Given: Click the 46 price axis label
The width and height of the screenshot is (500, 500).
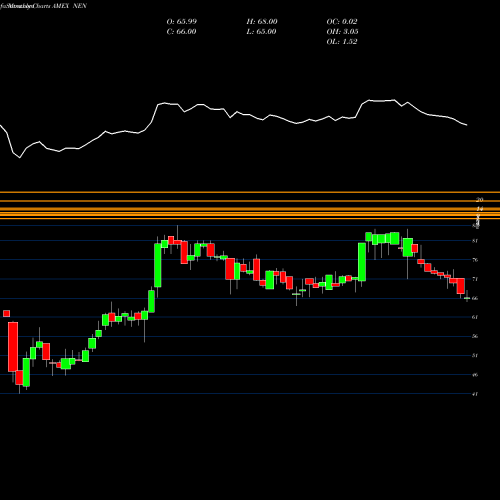Looking at the screenshot, I should (x=475, y=375).
